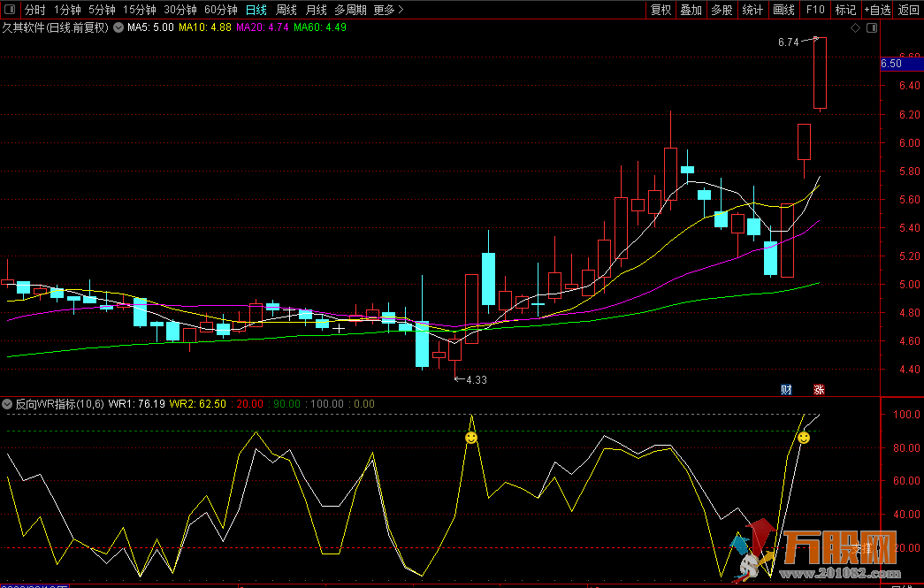This screenshot has width=924, height=588.
Task: Click the right smiley signal on WR line
Action: coord(804,438)
